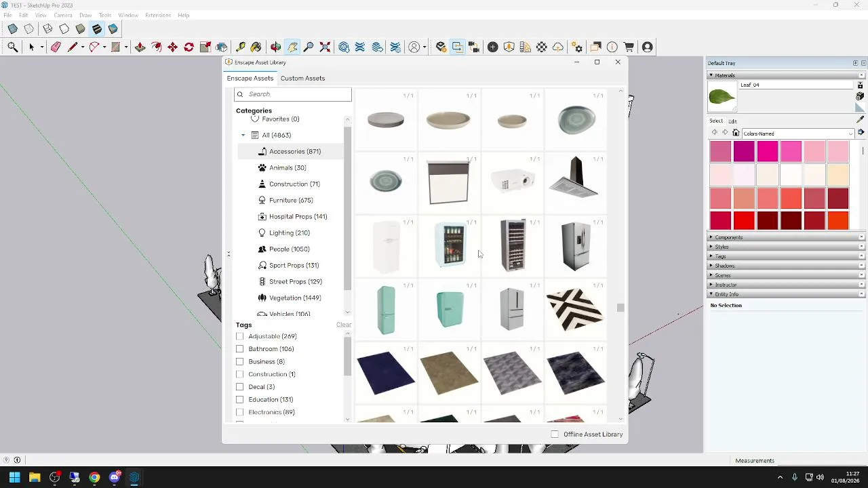This screenshot has width=868, height=488.
Task: Click the asset Search field
Action: 293,94
